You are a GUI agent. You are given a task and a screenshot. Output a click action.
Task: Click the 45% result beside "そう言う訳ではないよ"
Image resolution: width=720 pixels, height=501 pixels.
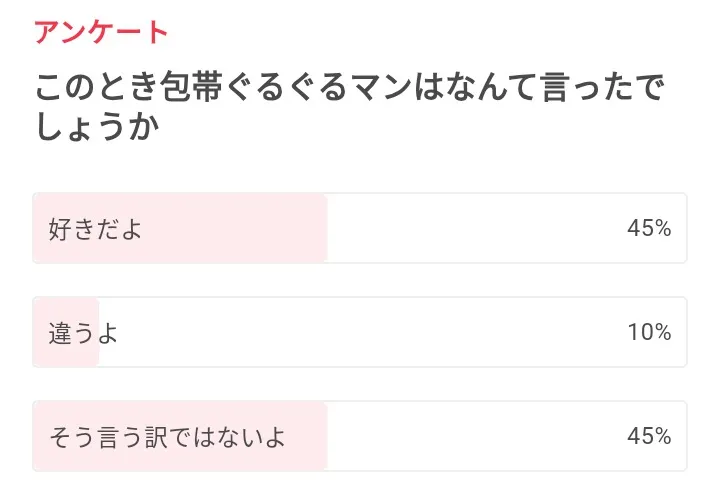click(x=648, y=437)
